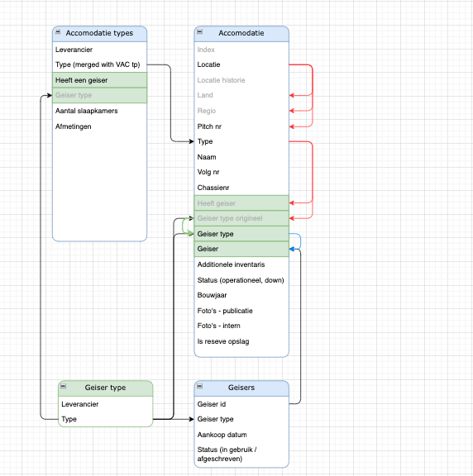Select the Pitch nr row
This screenshot has height=476, width=473.
[x=241, y=126]
